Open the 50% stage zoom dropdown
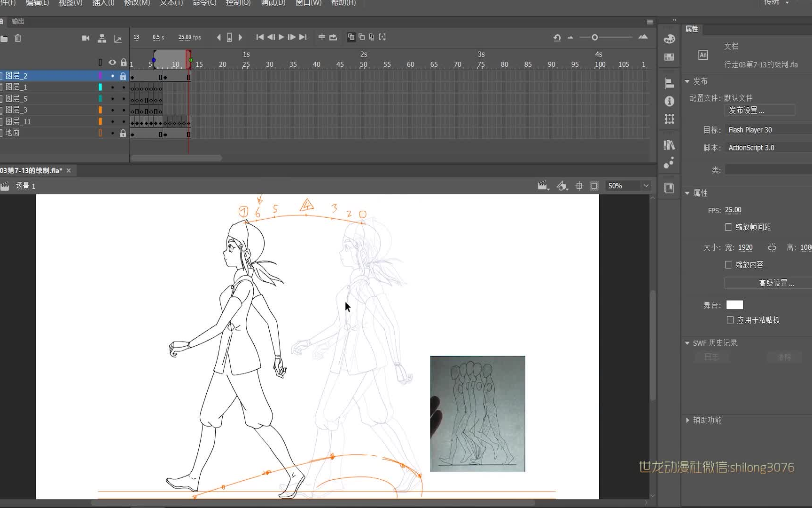 646,186
